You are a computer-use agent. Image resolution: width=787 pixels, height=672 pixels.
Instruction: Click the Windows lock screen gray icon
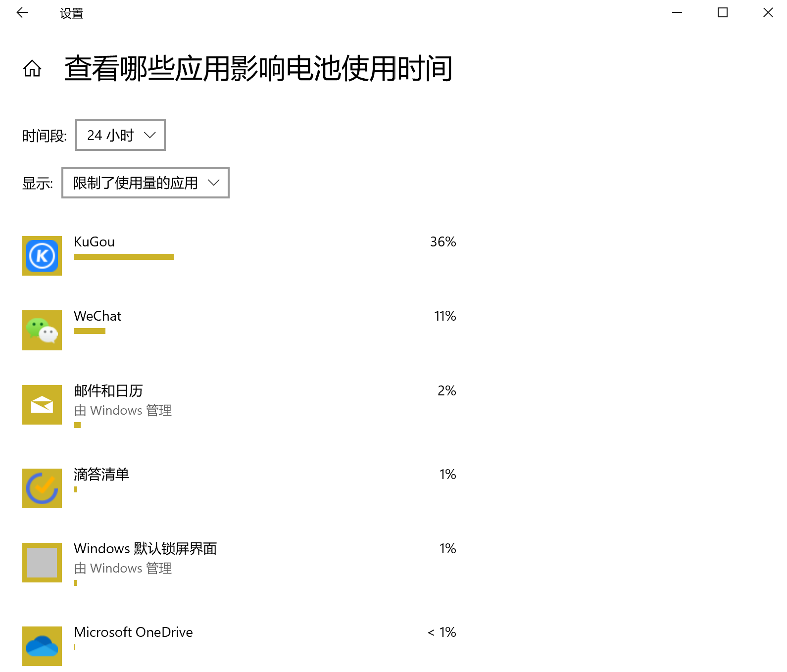point(42,563)
